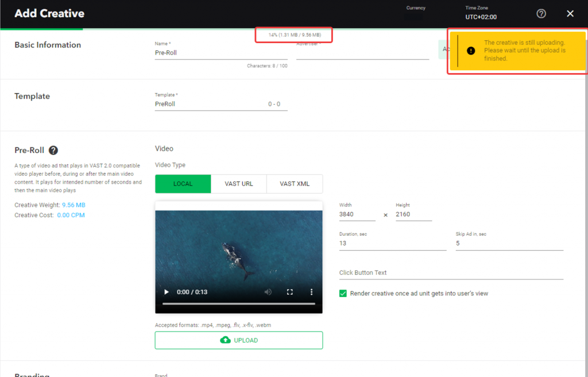This screenshot has width=588, height=377.
Task: Toggle Render creative once ad unit checkbox
Action: point(343,293)
